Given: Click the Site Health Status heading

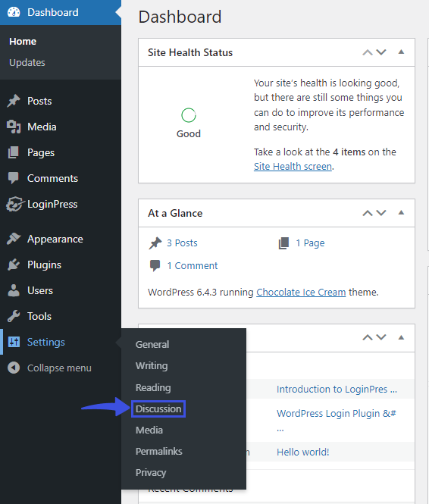Looking at the screenshot, I should click(x=190, y=52).
